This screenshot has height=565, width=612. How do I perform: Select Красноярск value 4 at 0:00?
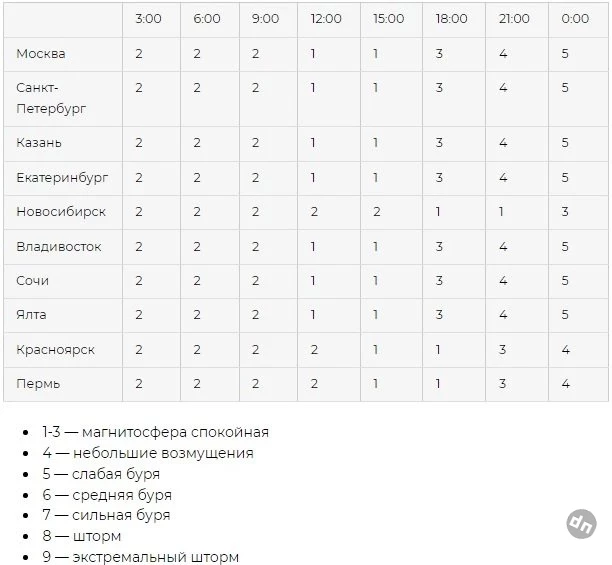[x=566, y=350]
